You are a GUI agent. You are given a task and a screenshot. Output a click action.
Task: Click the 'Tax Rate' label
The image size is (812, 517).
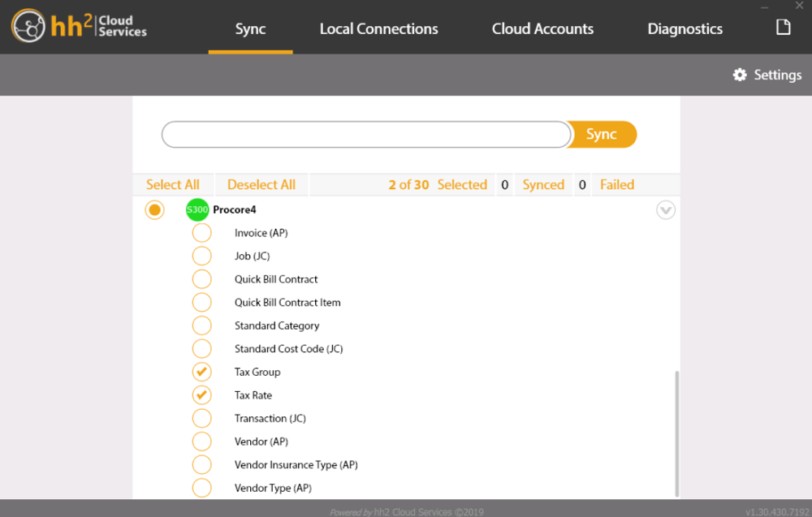[x=253, y=395]
